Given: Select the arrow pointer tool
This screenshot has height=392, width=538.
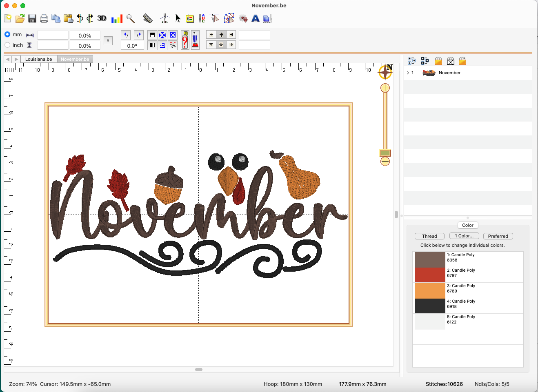Looking at the screenshot, I should (178, 18).
